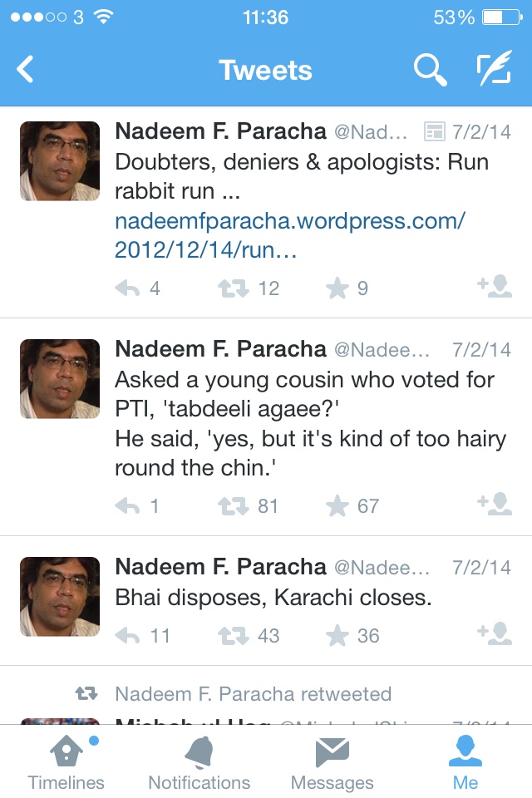
Task: Go to the Messages tab
Action: (332, 762)
